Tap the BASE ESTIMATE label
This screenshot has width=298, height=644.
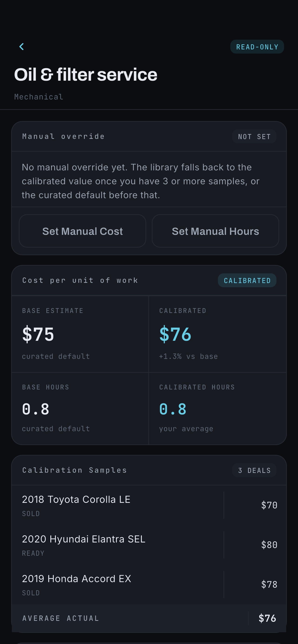[x=53, y=311]
